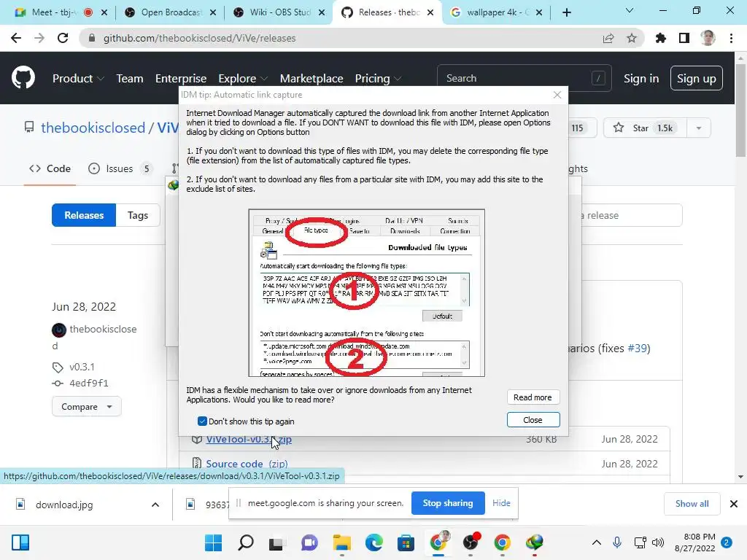Click the Source code (zip) link
Image resolution: width=747 pixels, height=560 pixels.
coord(247,464)
